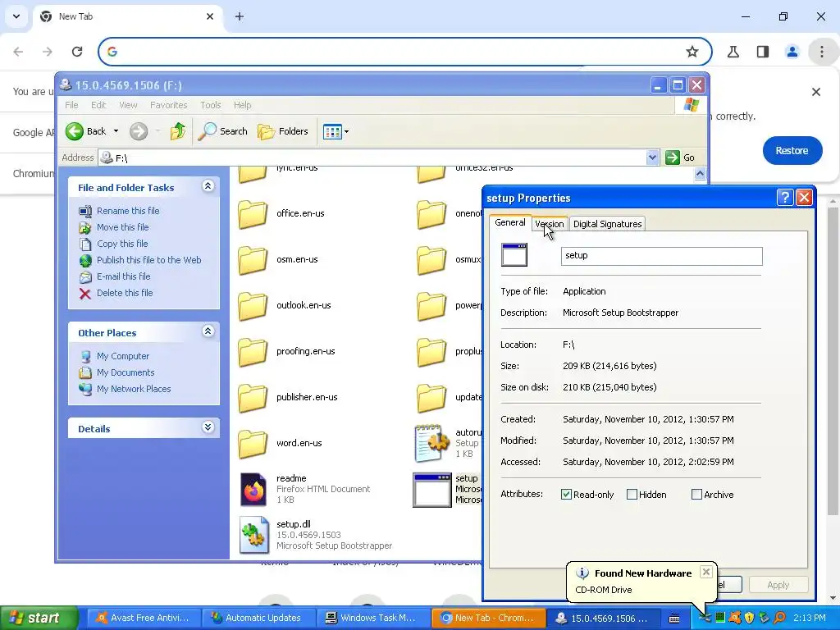Image resolution: width=840 pixels, height=630 pixels.
Task: Toggle the Folders pane button
Action: pyautogui.click(x=283, y=131)
